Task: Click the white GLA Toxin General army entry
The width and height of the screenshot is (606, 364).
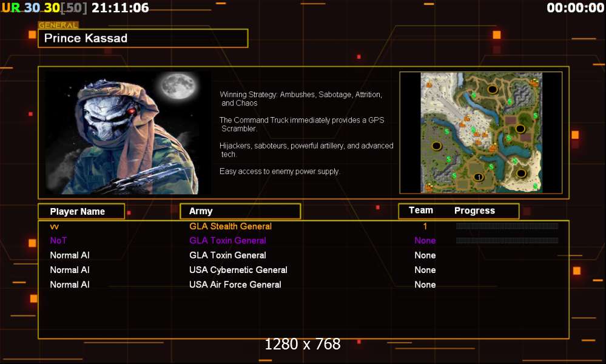Action: click(227, 255)
